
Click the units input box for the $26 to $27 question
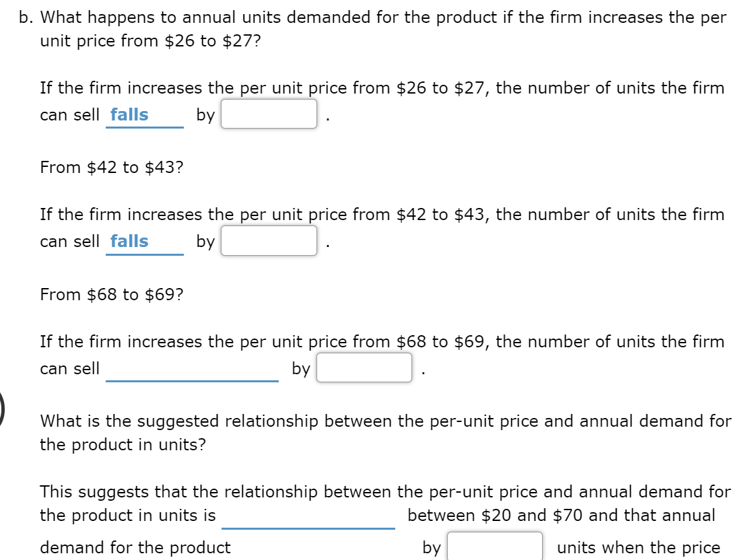click(x=268, y=114)
